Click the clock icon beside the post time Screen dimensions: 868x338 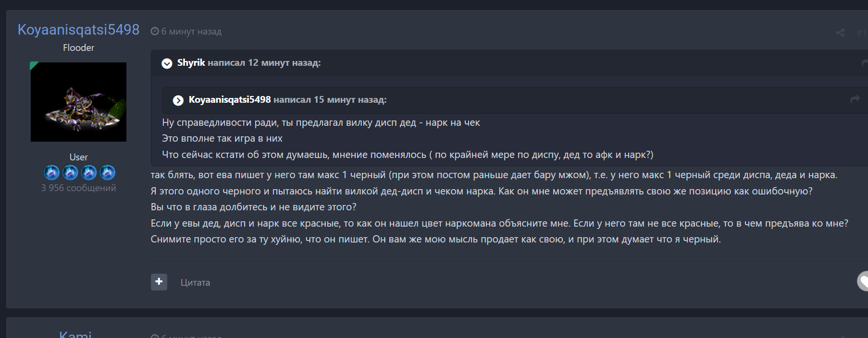155,31
